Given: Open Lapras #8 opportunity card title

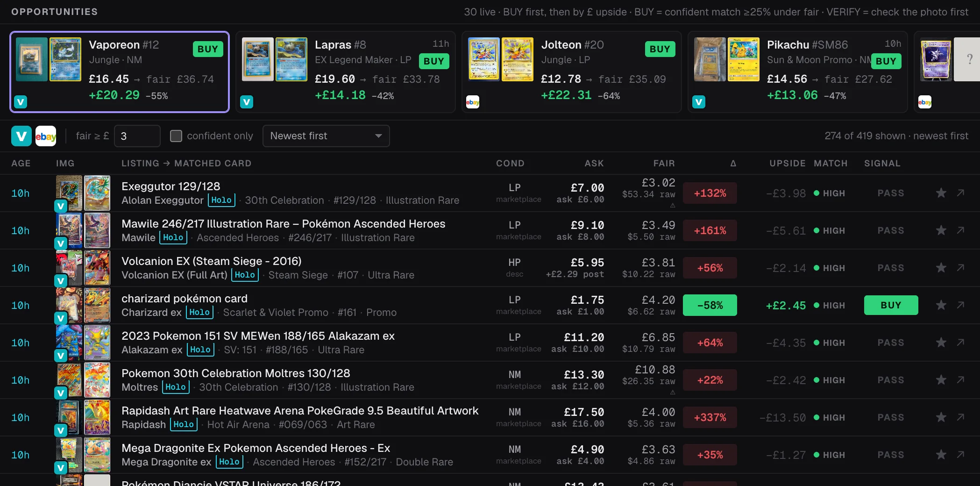Looking at the screenshot, I should [341, 45].
